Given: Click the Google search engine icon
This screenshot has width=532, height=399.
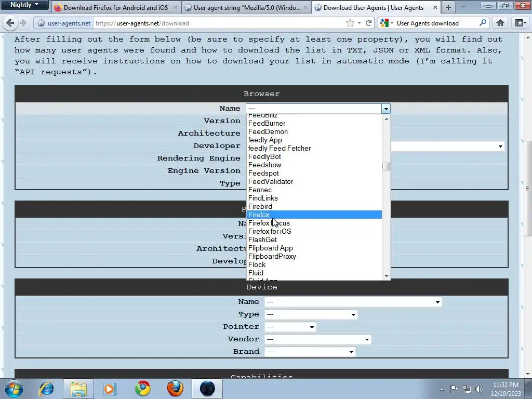Looking at the screenshot, I should [384, 23].
